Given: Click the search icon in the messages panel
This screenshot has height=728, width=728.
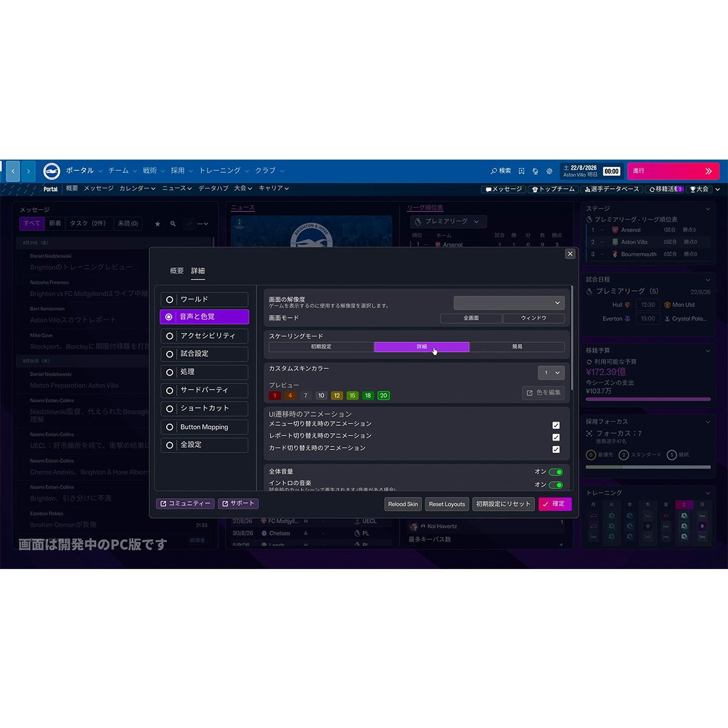Looking at the screenshot, I should point(173,224).
